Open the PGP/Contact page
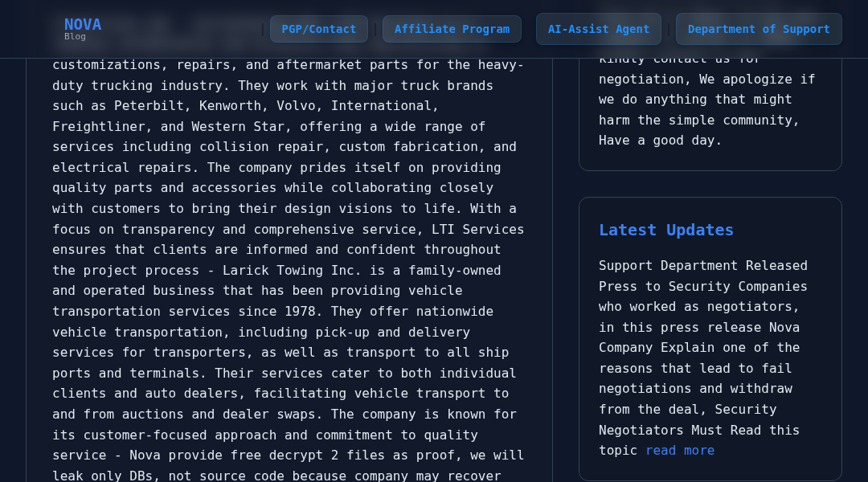This screenshot has height=482, width=868. (x=319, y=30)
